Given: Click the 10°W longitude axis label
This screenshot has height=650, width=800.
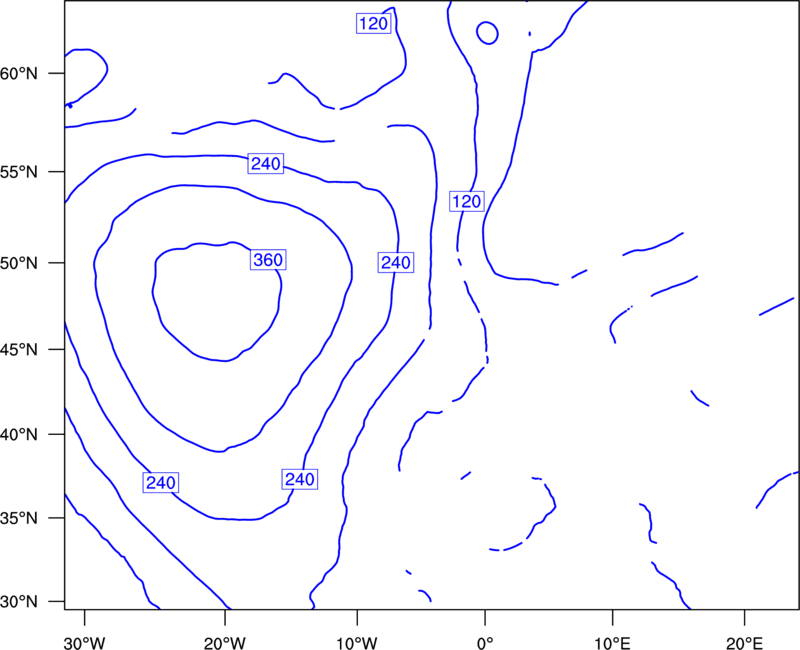Looking at the screenshot, I should tap(357, 643).
